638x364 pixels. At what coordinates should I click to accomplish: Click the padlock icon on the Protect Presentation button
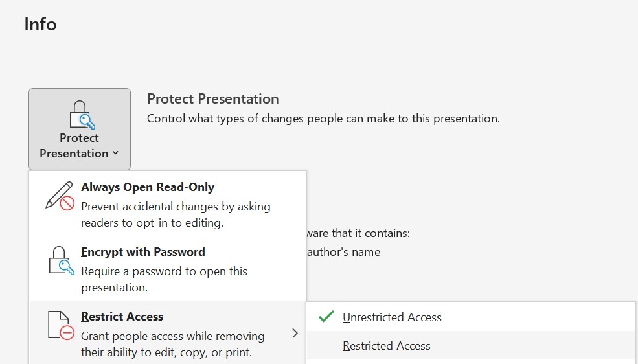pyautogui.click(x=82, y=115)
